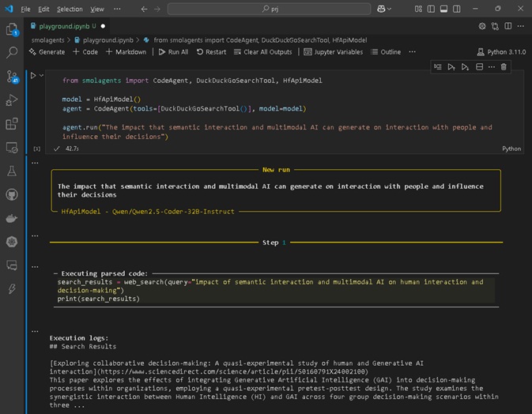Open New run output actions ellipsis
Viewport: 532px width, 414px height.
point(35,163)
